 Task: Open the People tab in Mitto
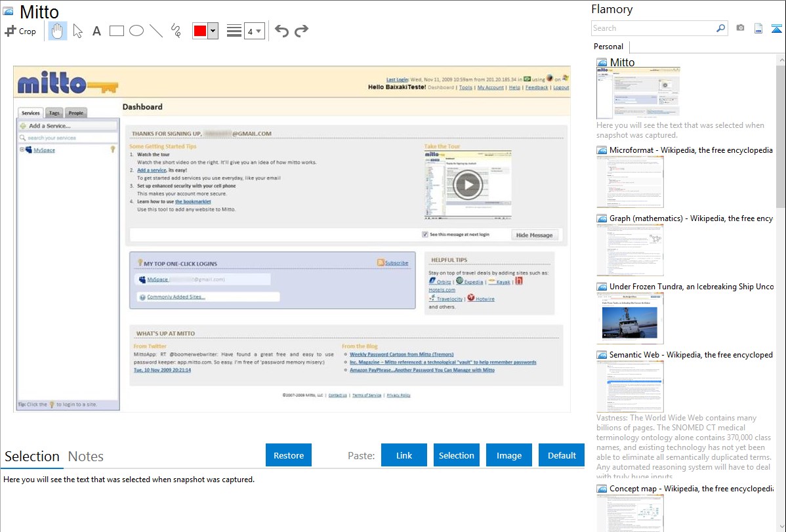coord(76,113)
